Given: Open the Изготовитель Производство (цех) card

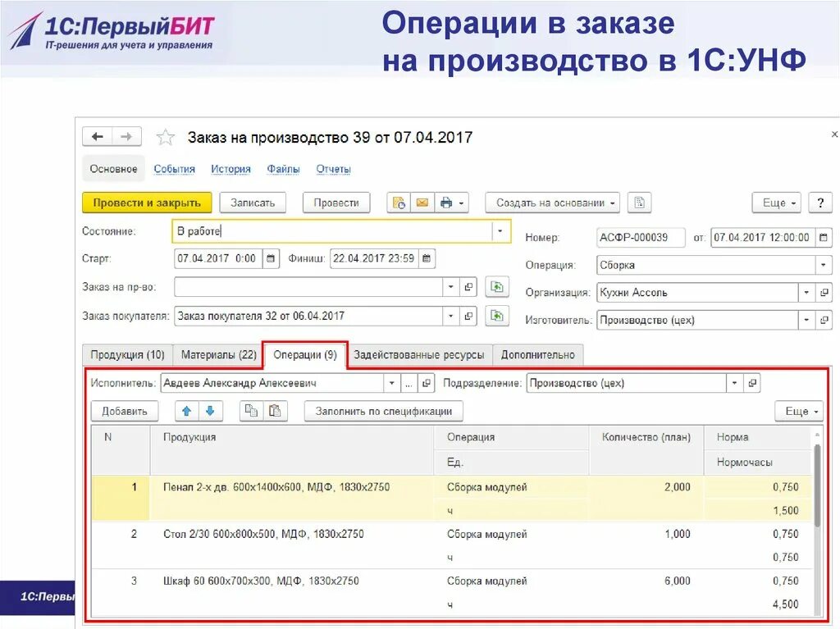Looking at the screenshot, I should [x=824, y=321].
